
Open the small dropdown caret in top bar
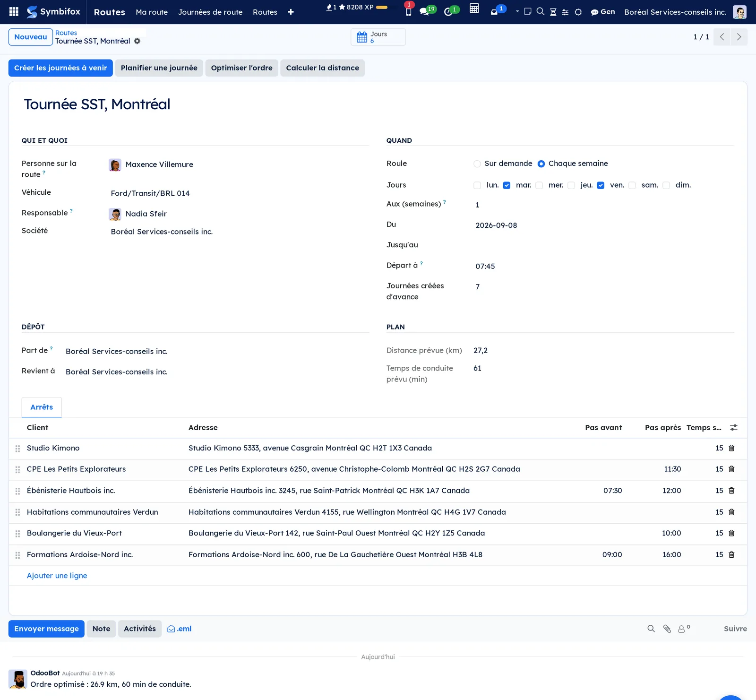coord(517,11)
